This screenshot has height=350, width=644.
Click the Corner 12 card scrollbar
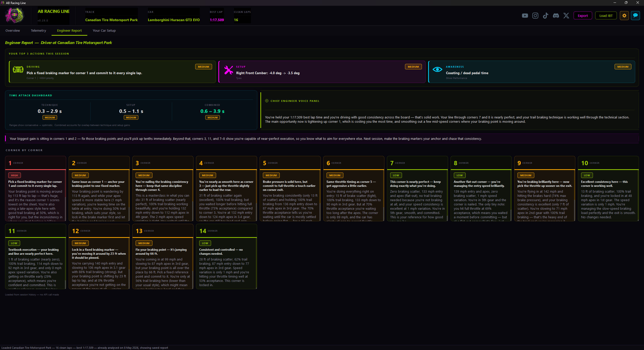point(129,264)
